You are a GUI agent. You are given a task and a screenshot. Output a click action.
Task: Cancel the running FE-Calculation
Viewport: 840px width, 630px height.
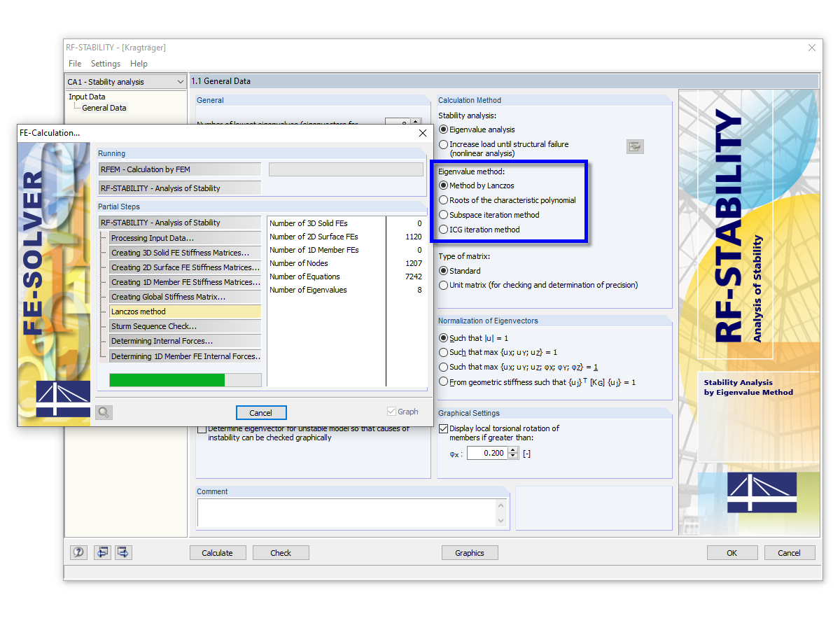261,412
